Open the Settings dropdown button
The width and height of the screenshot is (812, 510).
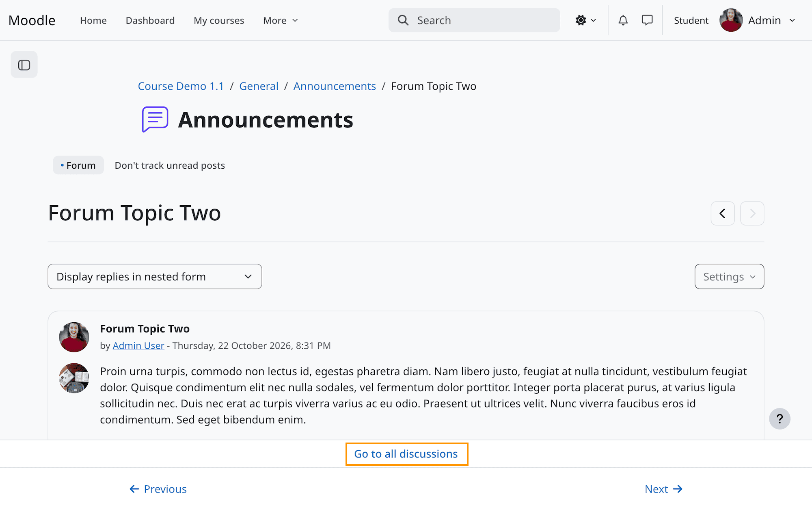[729, 277]
